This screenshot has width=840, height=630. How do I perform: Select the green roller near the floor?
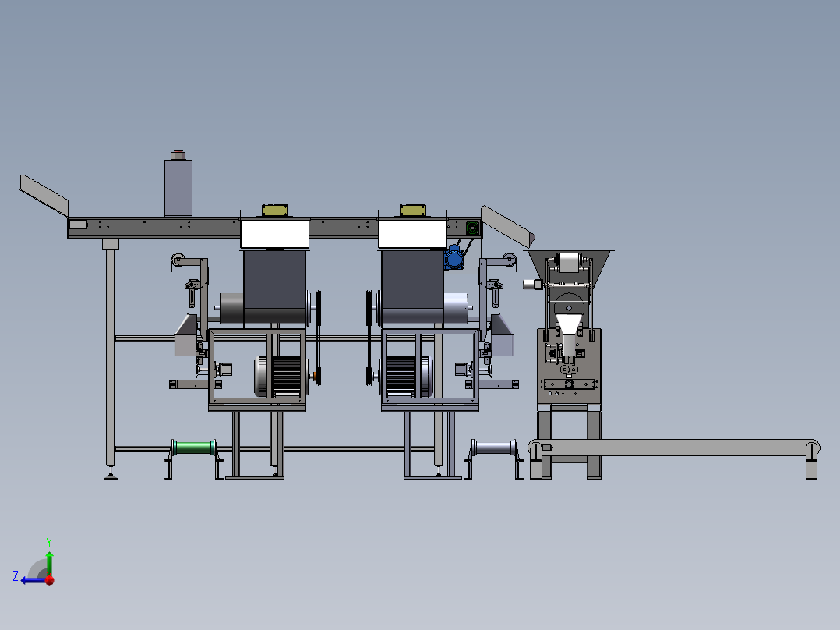pos(193,448)
